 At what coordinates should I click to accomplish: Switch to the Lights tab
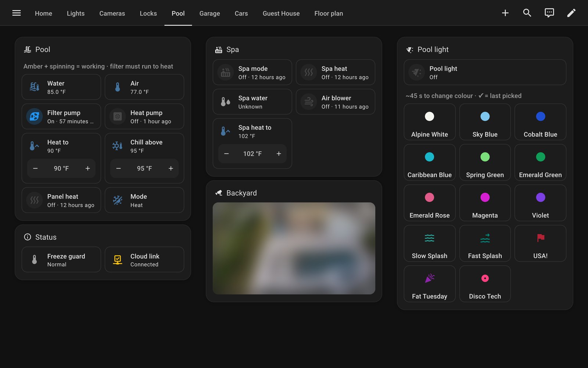76,13
